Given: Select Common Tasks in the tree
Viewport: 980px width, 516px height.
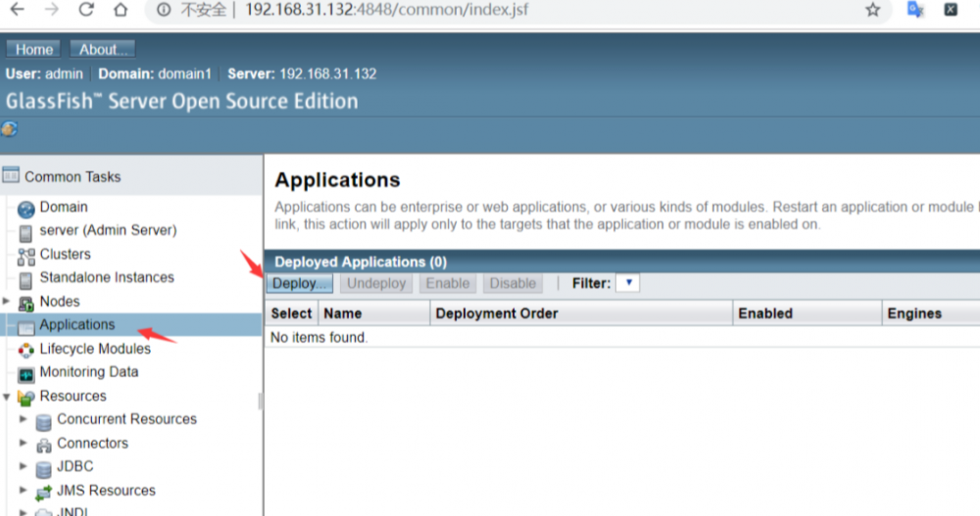Looking at the screenshot, I should [73, 177].
